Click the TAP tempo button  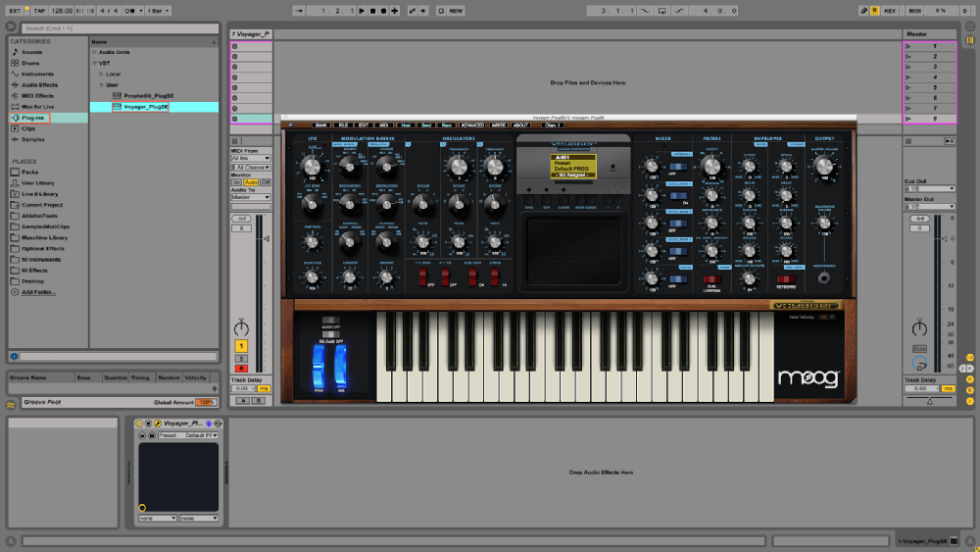point(38,10)
